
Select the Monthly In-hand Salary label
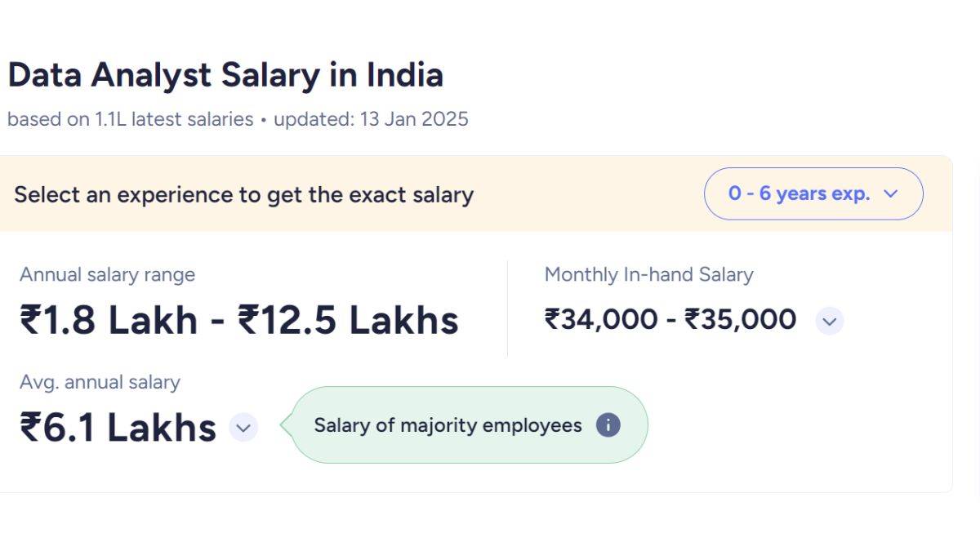point(649,275)
